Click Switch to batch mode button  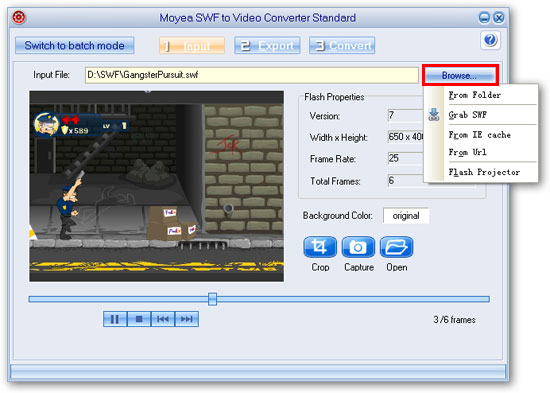74,46
